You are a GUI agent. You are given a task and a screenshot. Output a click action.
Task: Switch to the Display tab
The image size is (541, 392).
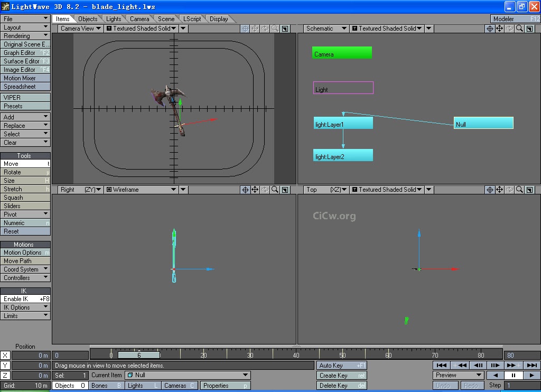[219, 19]
